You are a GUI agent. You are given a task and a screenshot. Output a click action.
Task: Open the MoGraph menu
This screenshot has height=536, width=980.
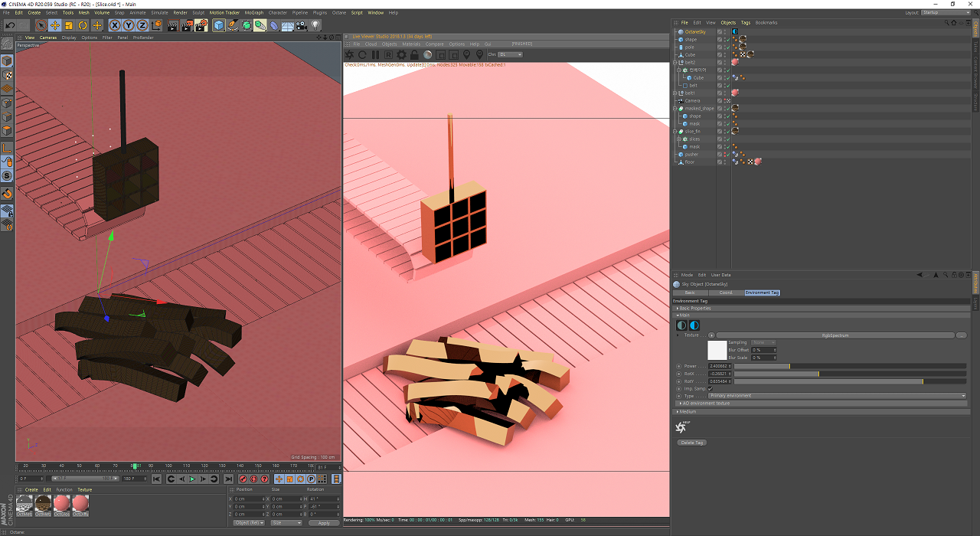[x=253, y=13]
